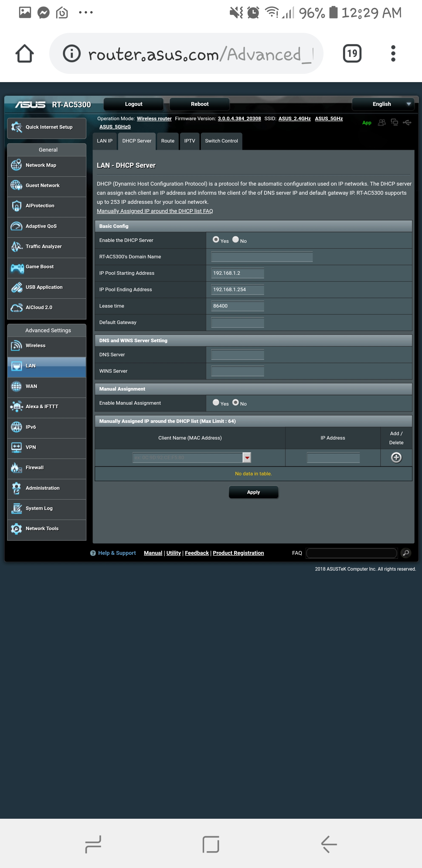Click the green App link
The image size is (422, 868).
pos(367,123)
